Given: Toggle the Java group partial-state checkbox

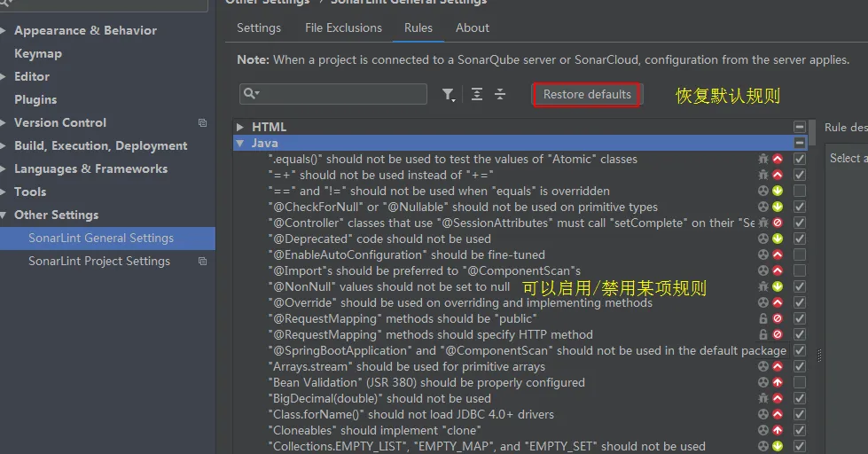Looking at the screenshot, I should 800,143.
